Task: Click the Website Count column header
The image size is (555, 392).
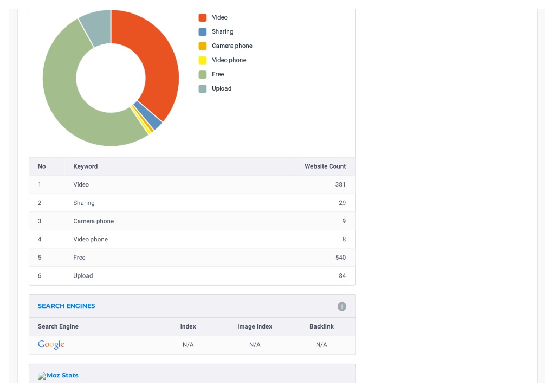Action: point(325,166)
